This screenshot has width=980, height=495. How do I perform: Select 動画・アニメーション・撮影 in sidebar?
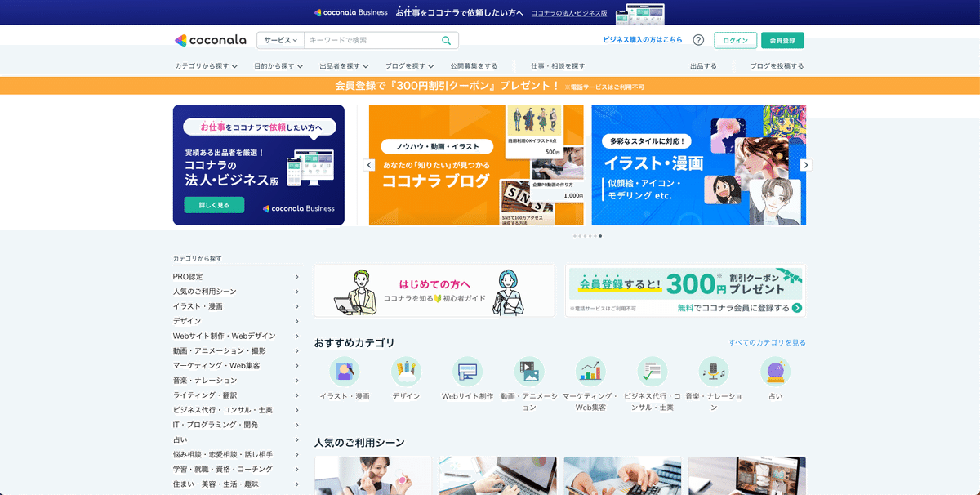point(219,350)
